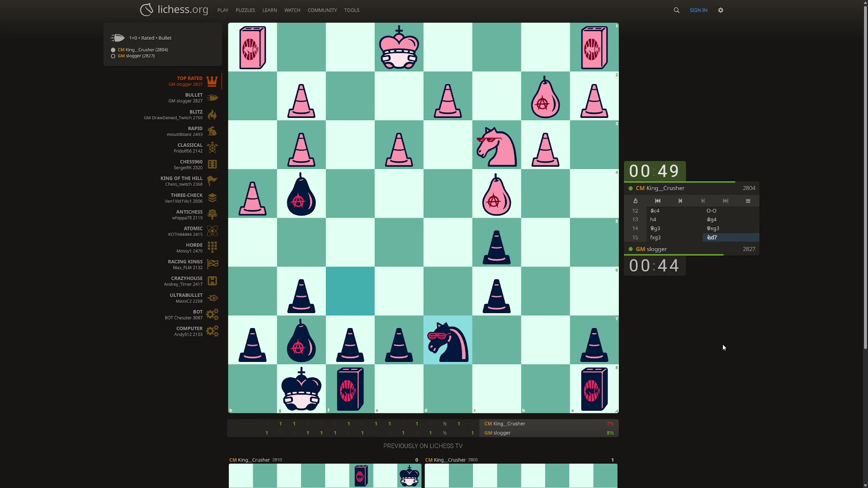868x488 pixels.
Task: Open the hamburger menu beside move controls
Action: tap(748, 201)
